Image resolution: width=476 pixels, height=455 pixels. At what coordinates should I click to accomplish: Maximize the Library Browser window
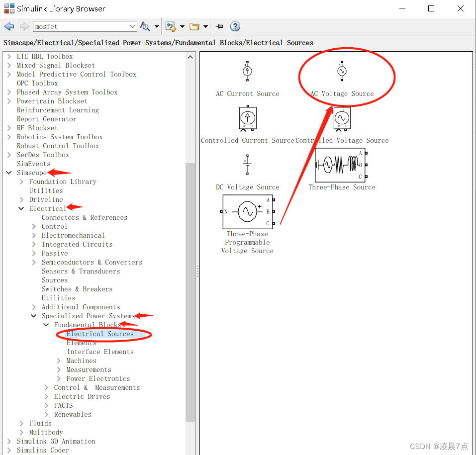pos(431,8)
